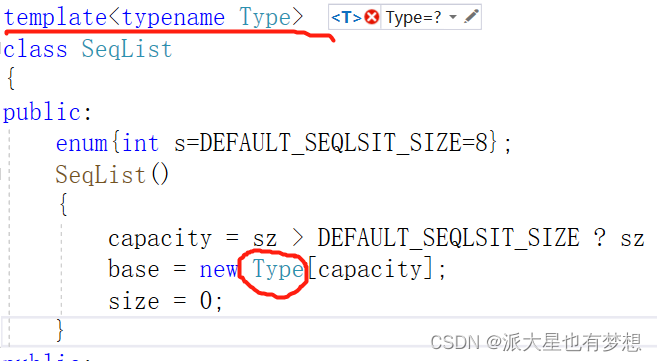657x361 pixels.
Task: Click 'DEFAULT_SEQLSIT_SIZE=8' in the enum line
Action: pyautogui.click(x=343, y=143)
